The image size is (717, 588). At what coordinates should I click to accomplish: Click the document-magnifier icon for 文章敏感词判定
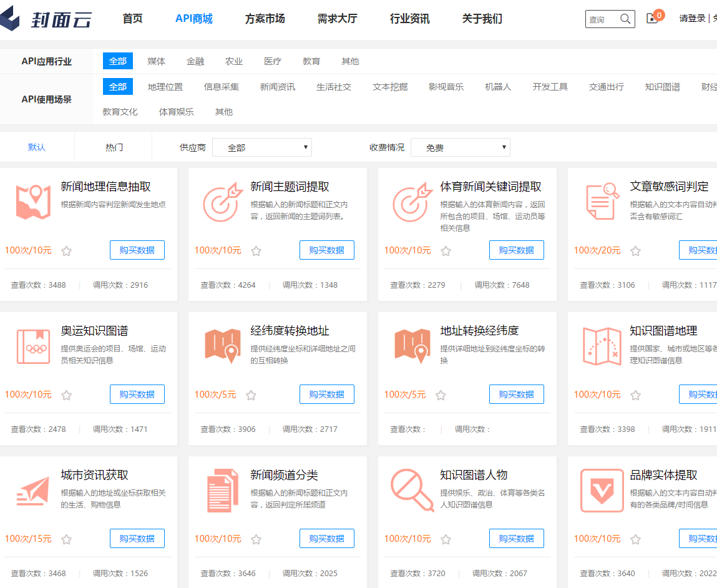(601, 200)
